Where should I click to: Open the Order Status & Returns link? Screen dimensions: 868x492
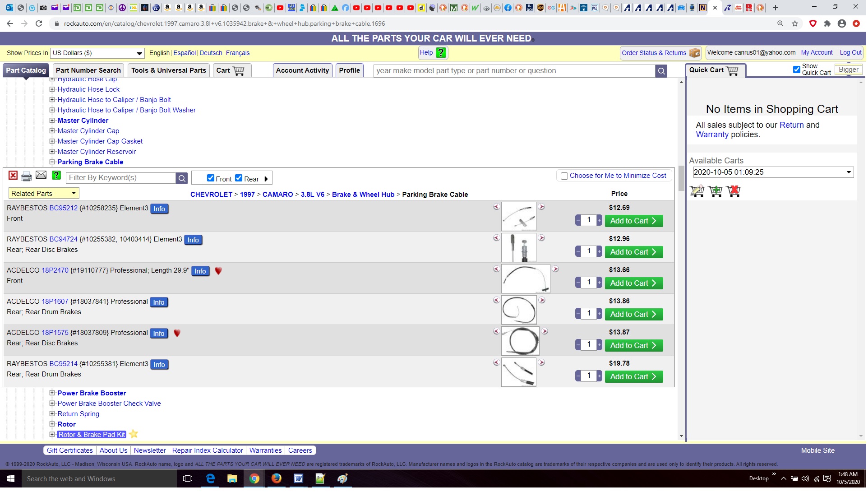[x=655, y=53]
